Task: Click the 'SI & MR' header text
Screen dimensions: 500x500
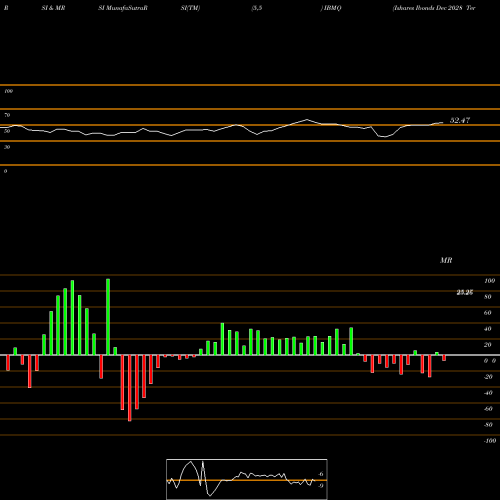Action: pos(53,8)
